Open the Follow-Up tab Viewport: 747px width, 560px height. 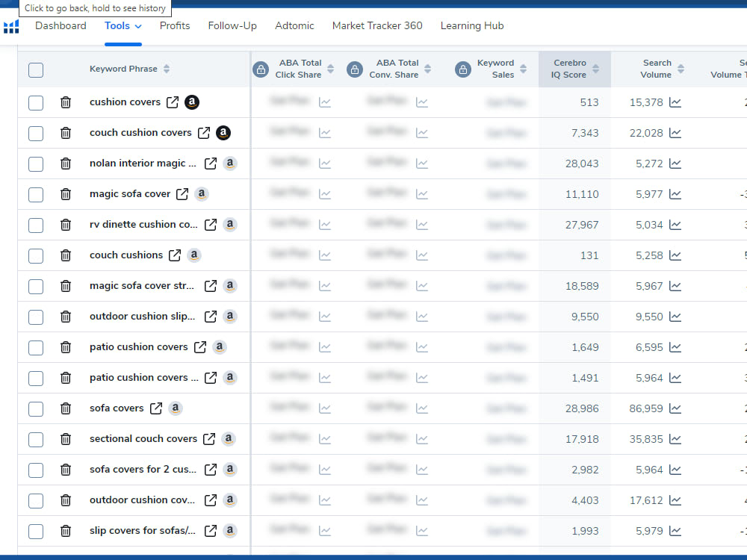(232, 25)
